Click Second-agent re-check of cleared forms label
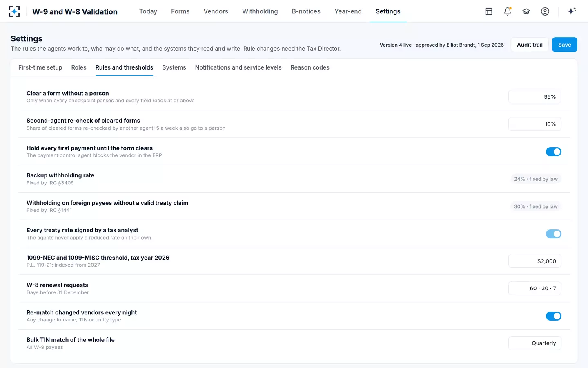The width and height of the screenshot is (588, 368). point(83,121)
